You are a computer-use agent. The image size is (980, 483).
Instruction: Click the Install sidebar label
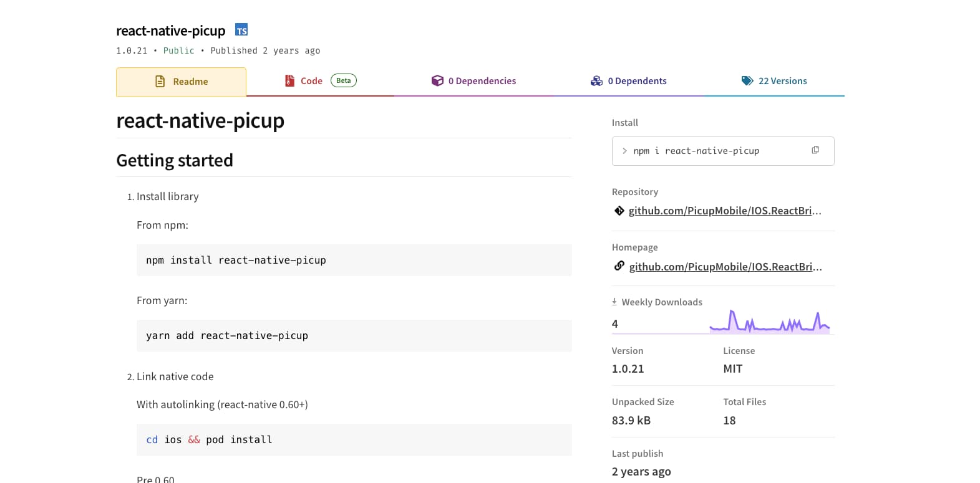(x=625, y=123)
